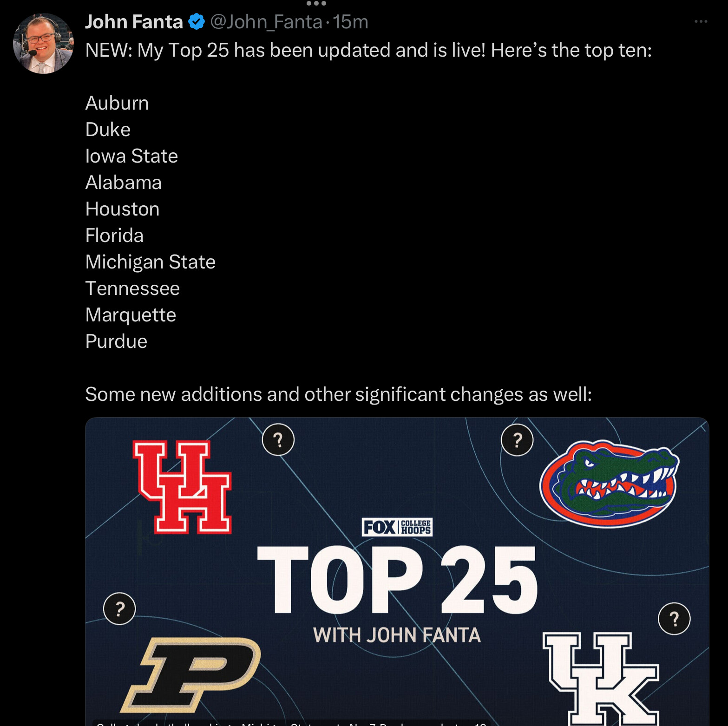Click the question mark beside Florida Gators logo
Screen dimensions: 728x726
(x=517, y=440)
